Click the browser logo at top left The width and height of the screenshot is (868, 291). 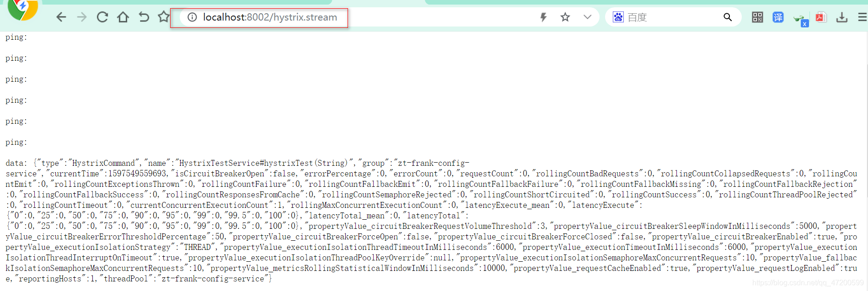click(23, 9)
